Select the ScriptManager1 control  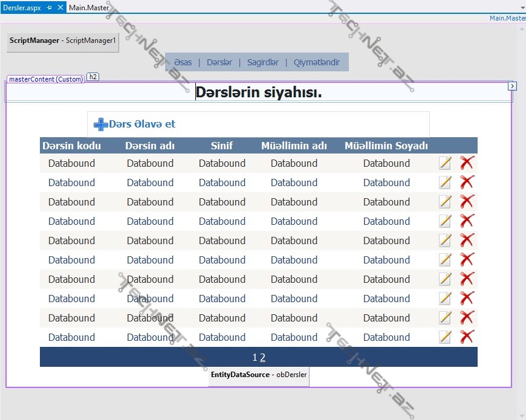(62, 40)
